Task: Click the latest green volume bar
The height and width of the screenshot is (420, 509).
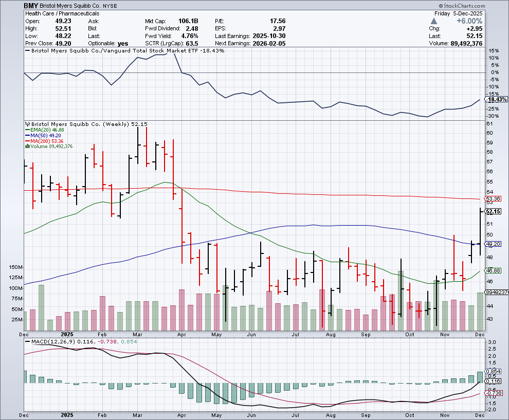Action: [x=480, y=311]
